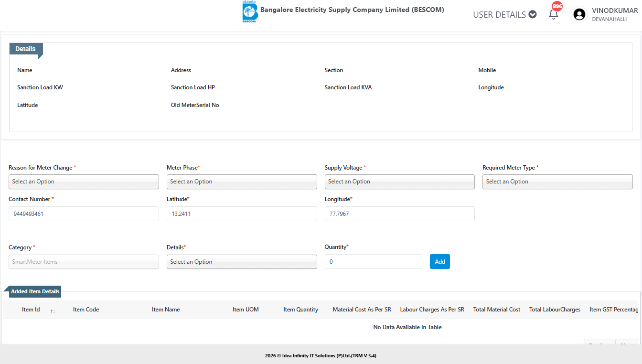Click the Longitude input field

tap(399, 214)
